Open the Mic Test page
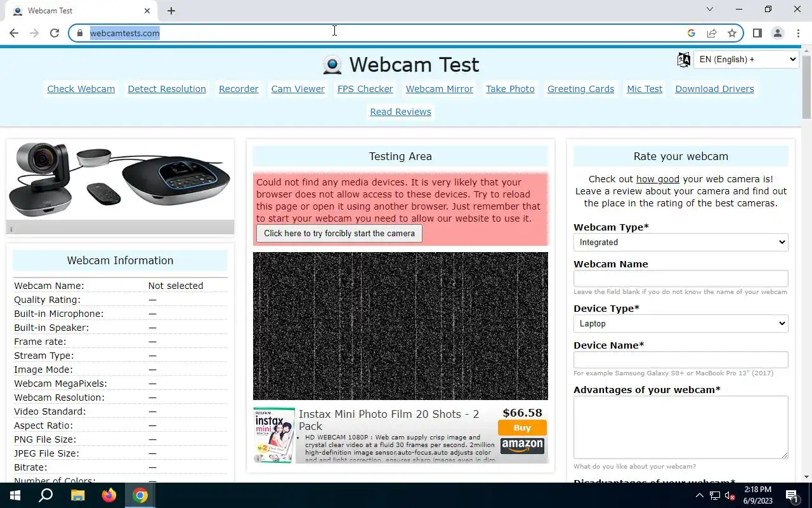 [645, 89]
